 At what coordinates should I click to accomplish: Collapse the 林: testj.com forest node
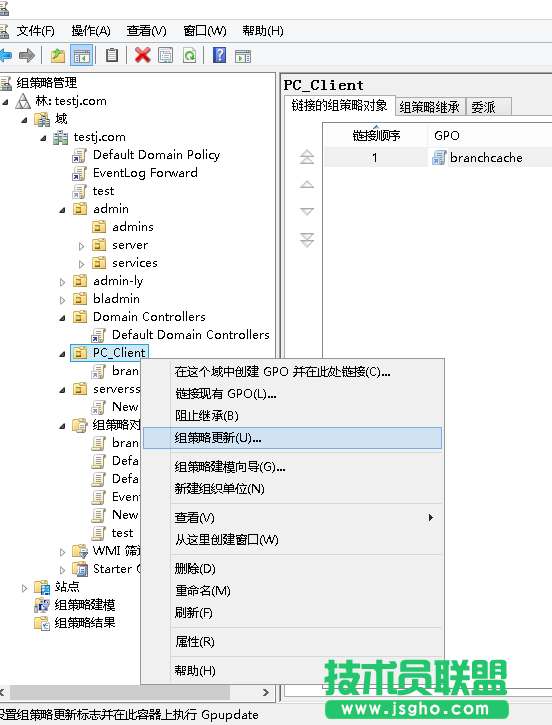click(6, 102)
